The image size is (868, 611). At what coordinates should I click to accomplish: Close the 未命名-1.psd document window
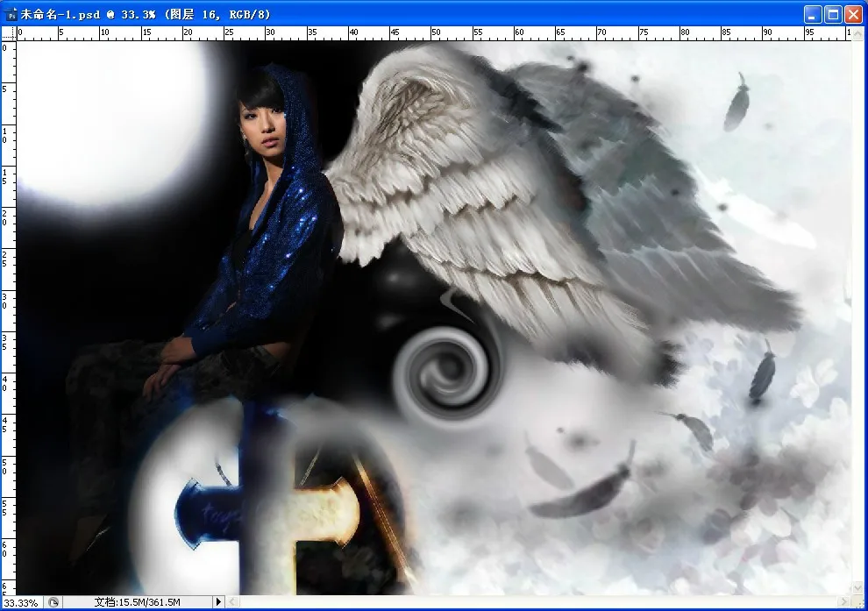point(854,13)
